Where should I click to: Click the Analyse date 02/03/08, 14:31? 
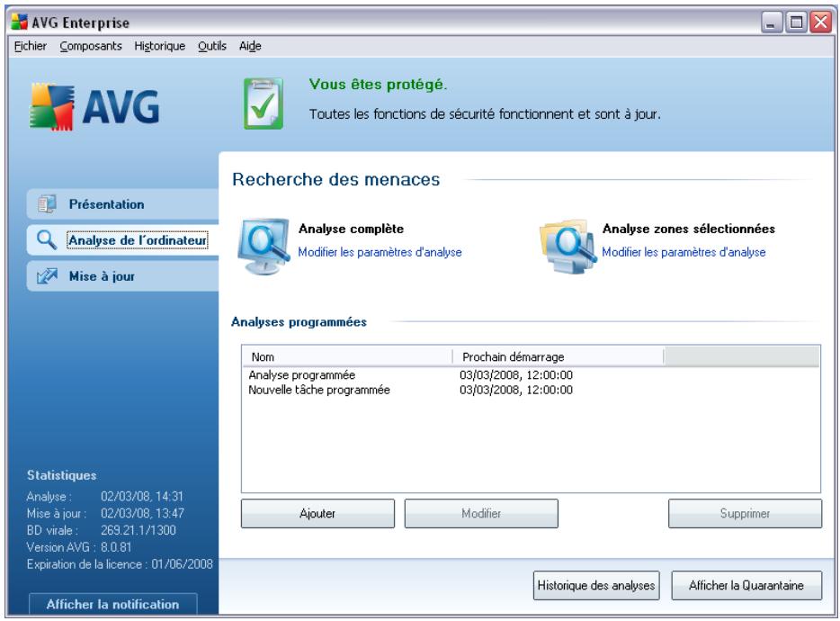[x=142, y=496]
